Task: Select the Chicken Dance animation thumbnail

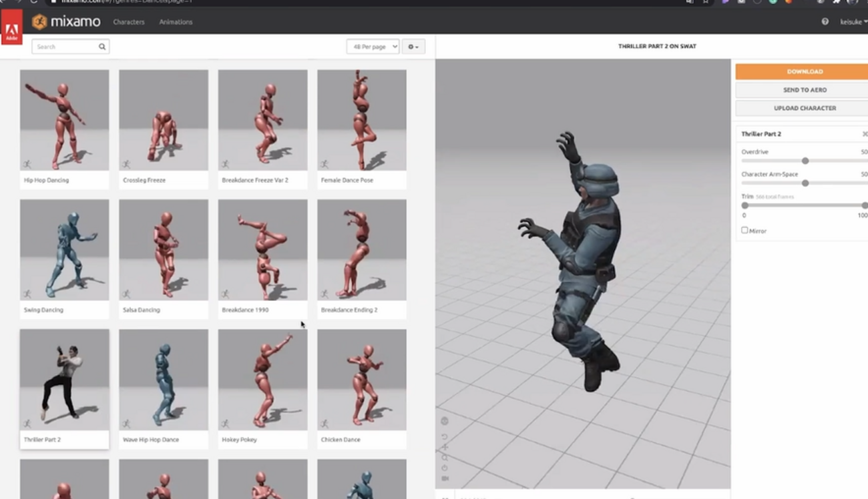Action: 361,380
